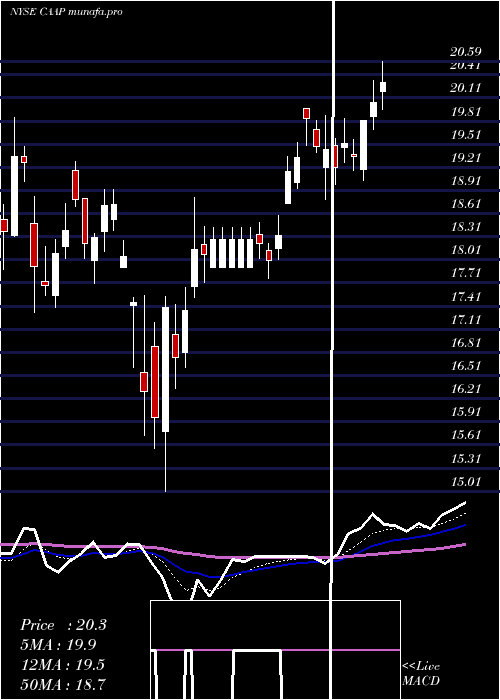Click the 15.31 price axis label
This screenshot has width=500, height=700.
tap(466, 458)
